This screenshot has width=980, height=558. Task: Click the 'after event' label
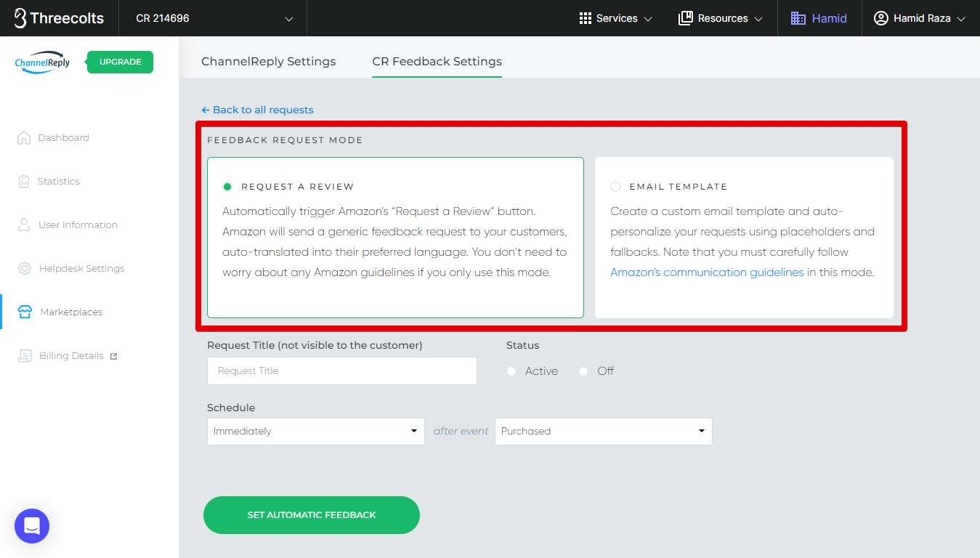pyautogui.click(x=461, y=431)
